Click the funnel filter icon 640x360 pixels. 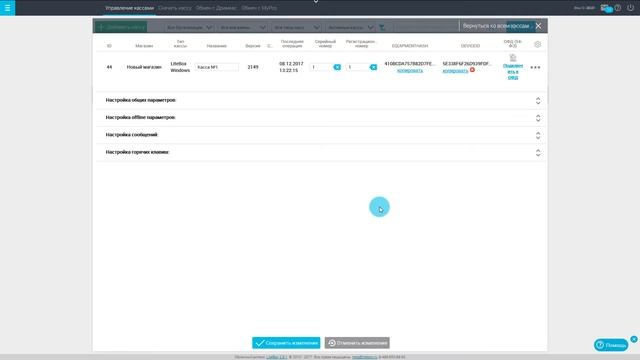tap(382, 27)
